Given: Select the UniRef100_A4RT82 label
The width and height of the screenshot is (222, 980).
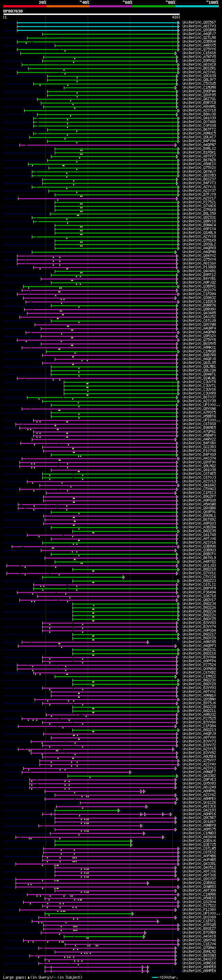Looking at the screenshot, I should point(199,561).
